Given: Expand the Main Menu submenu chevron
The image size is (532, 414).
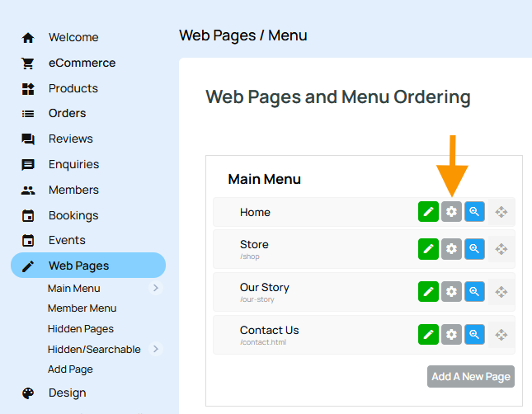Looking at the screenshot, I should coord(156,288).
